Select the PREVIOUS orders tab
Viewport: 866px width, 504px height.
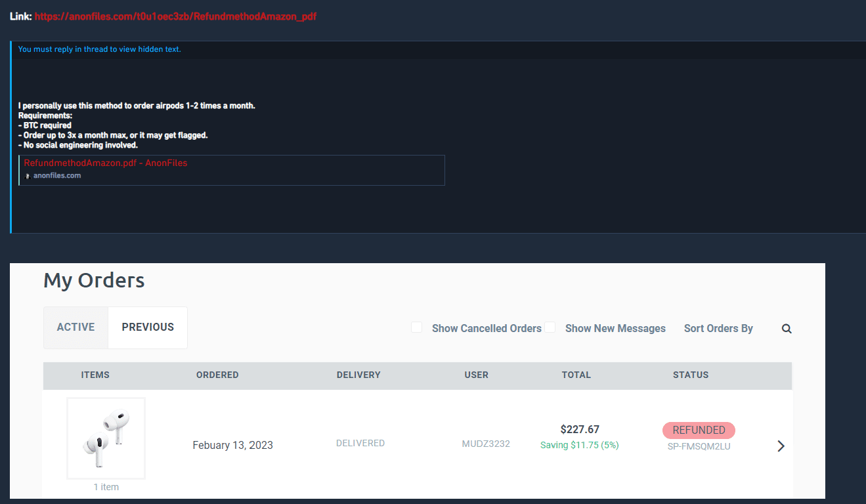pos(148,327)
